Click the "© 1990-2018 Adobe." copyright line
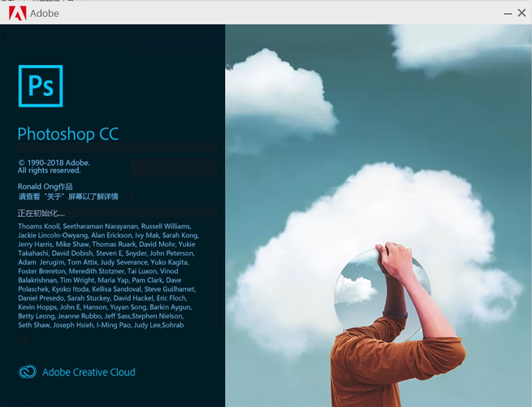532x407 pixels. pos(54,162)
